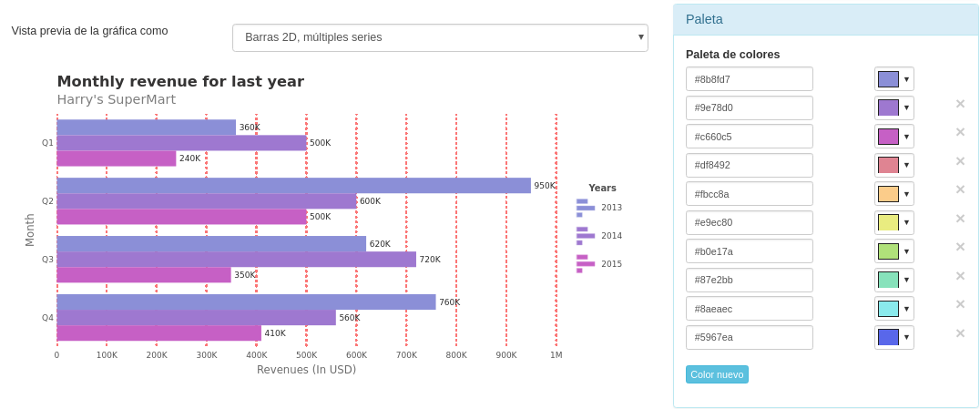Toggle the 2014 legend series
Image resolution: width=980 pixels, height=409 pixels.
598,236
